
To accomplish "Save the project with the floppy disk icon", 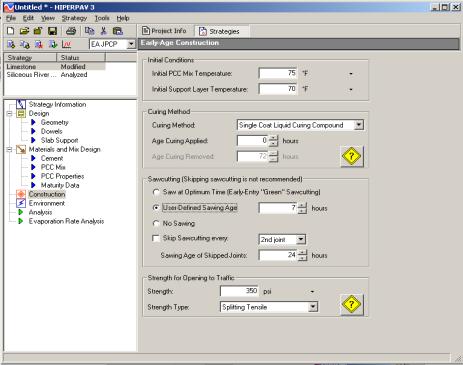I will tap(52, 31).
